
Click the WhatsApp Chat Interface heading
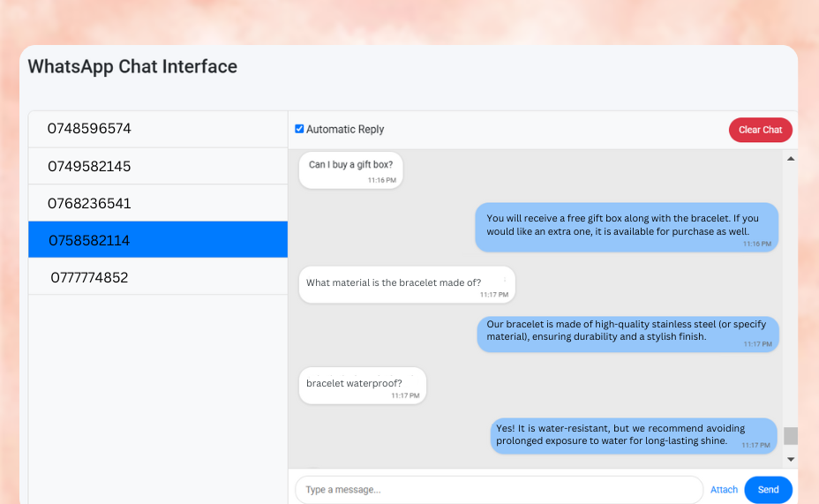pos(132,67)
